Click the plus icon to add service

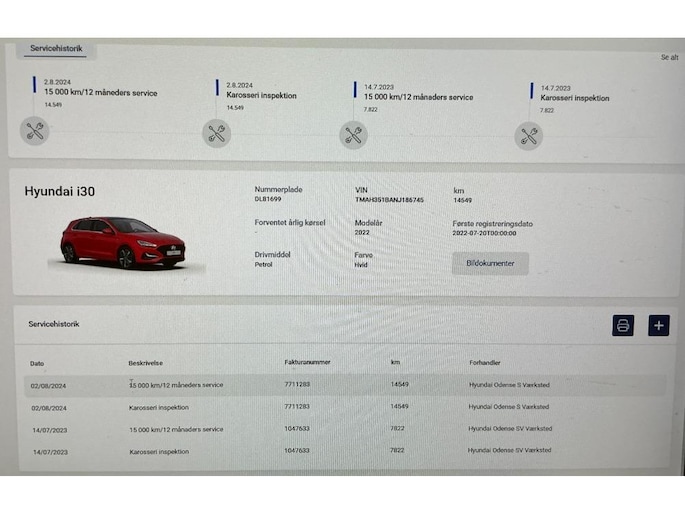(658, 325)
